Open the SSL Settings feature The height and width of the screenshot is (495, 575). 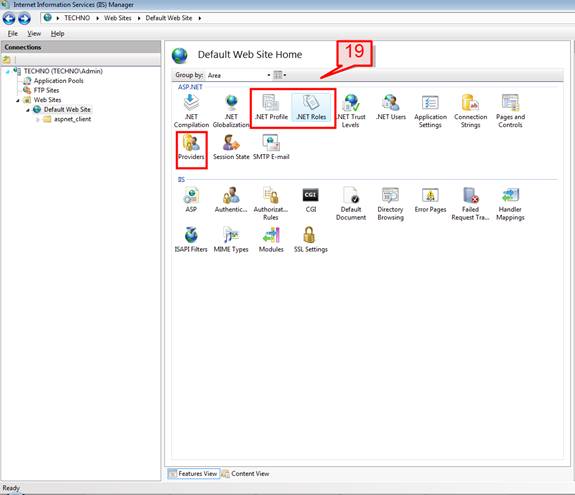click(311, 240)
